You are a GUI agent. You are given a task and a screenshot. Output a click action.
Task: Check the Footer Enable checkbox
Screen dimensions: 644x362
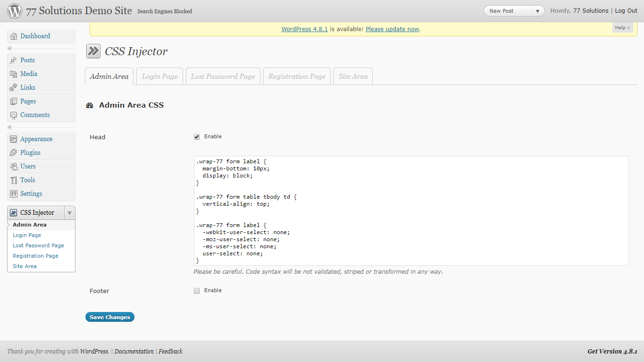197,291
